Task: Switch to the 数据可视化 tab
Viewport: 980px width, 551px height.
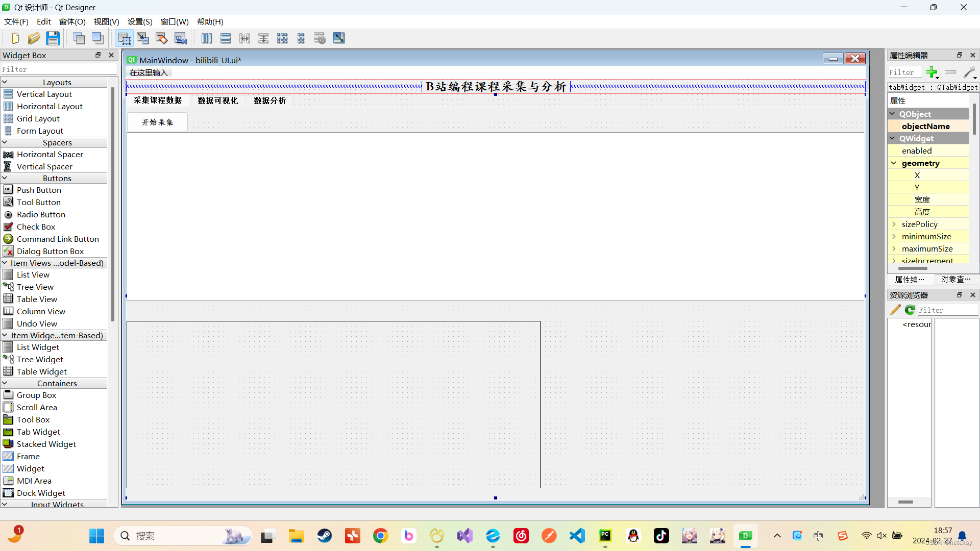Action: pos(218,101)
